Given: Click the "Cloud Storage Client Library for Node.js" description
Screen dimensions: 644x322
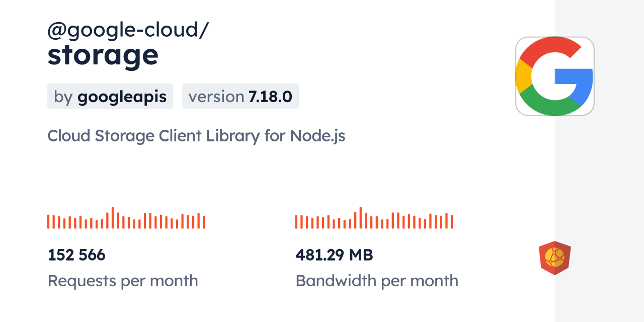Looking at the screenshot, I should [x=196, y=136].
